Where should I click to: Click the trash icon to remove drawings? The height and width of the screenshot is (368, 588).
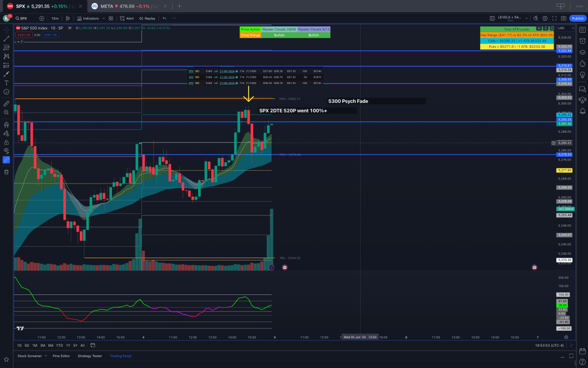pos(6,171)
